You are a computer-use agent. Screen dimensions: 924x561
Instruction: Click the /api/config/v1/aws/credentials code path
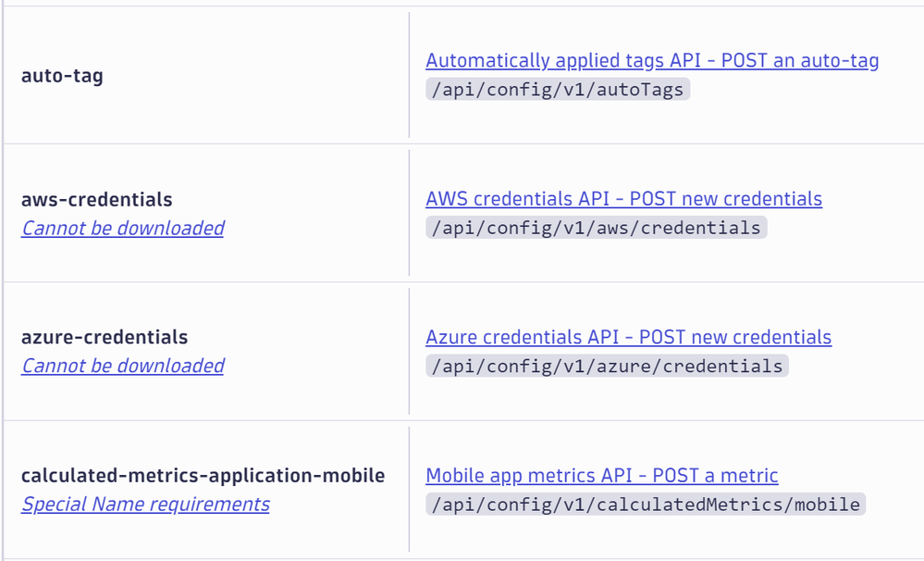click(596, 228)
